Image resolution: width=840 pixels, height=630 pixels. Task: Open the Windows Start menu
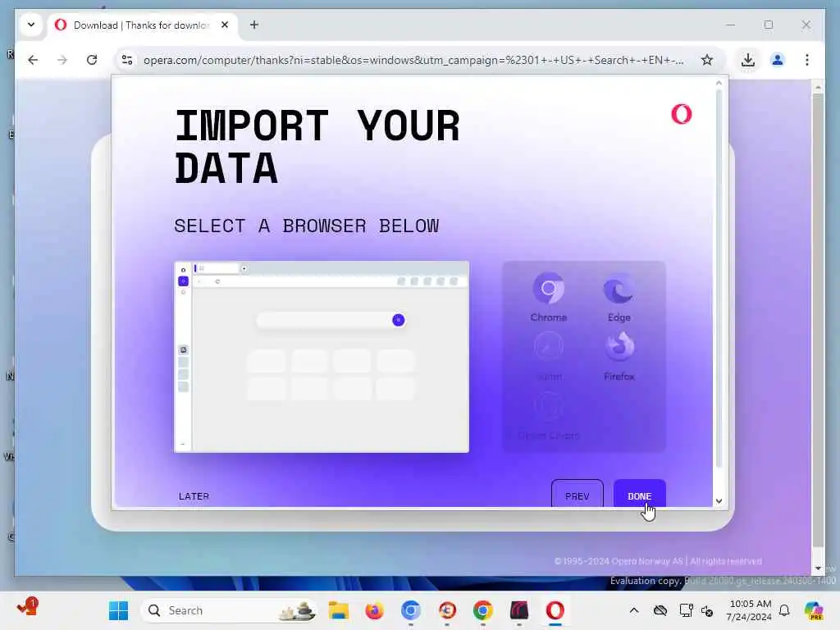pyautogui.click(x=118, y=610)
